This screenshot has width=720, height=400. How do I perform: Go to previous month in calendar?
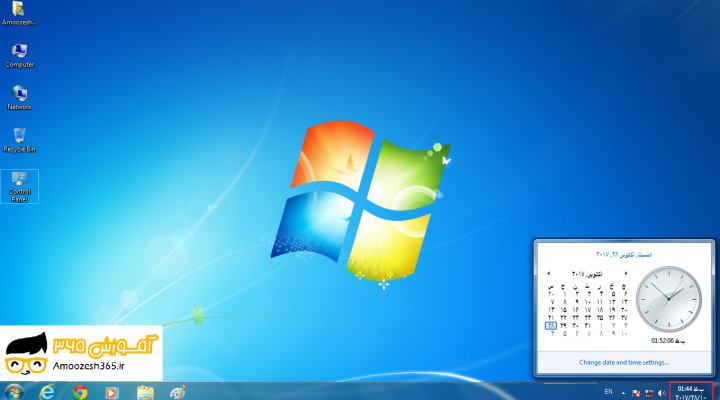[548, 273]
